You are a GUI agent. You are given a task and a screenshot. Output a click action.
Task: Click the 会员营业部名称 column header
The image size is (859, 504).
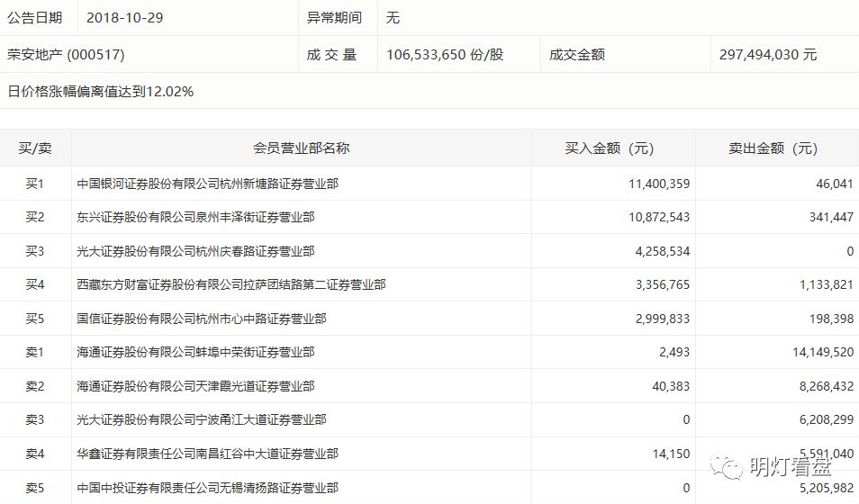tap(302, 148)
